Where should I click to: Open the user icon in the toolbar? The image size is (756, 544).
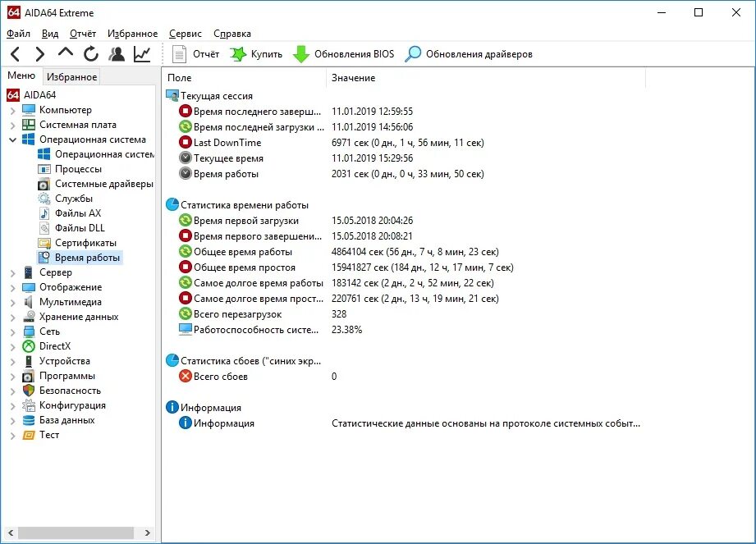[117, 54]
